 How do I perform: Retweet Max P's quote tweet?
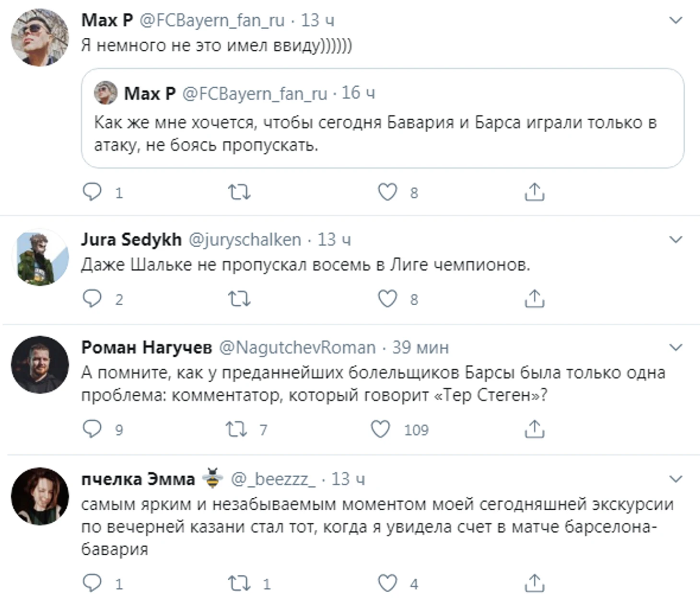(239, 192)
